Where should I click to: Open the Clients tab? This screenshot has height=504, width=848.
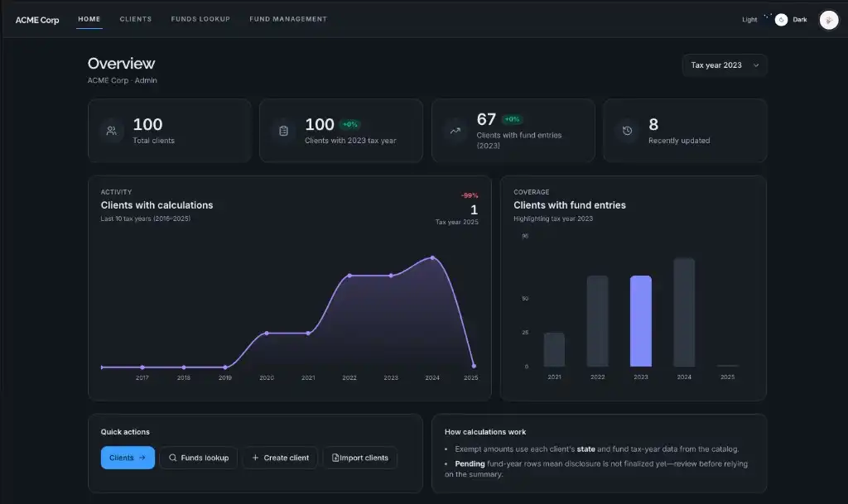(136, 19)
